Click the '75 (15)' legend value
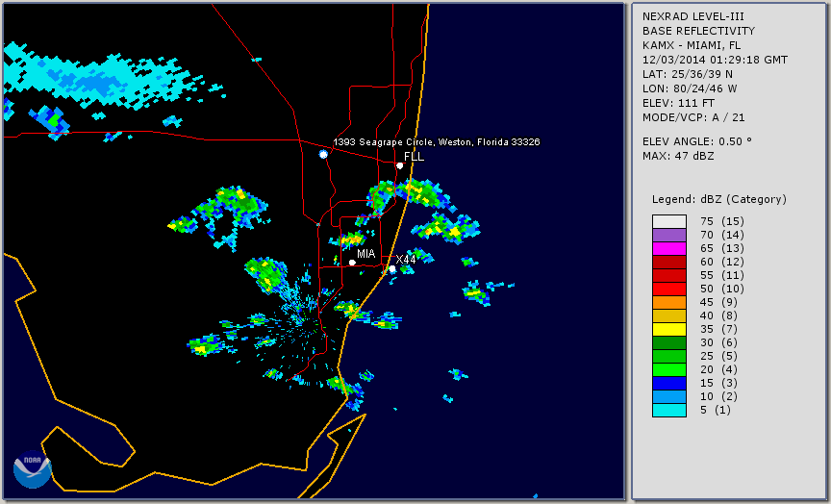The image size is (831, 504). point(721,221)
